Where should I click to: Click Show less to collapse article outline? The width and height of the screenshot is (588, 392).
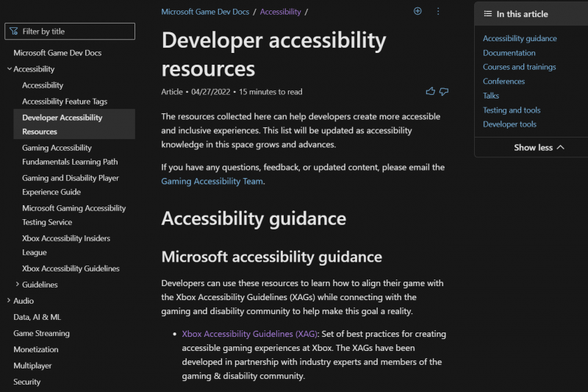[539, 147]
